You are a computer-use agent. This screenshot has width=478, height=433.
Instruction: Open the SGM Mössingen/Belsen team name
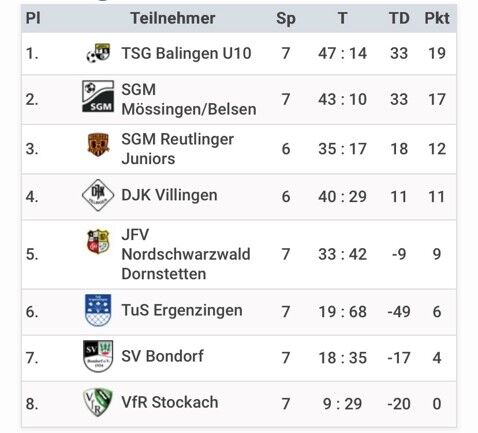189,99
